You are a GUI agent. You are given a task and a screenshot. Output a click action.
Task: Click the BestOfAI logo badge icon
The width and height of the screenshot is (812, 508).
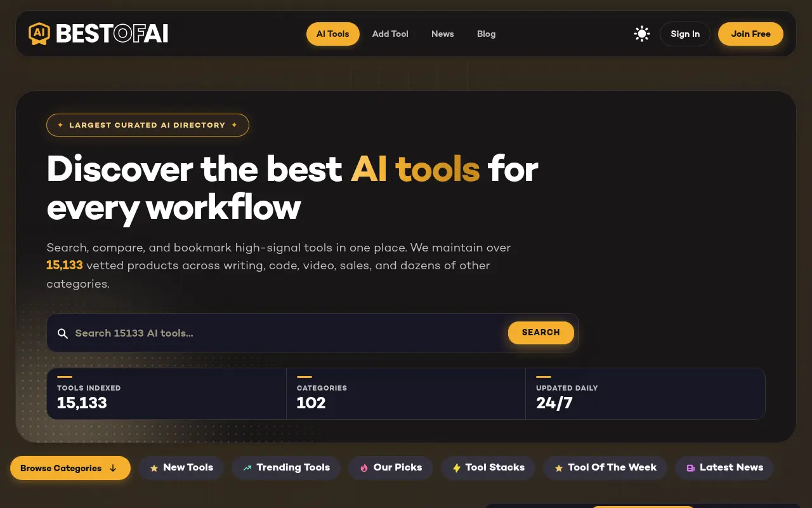[x=39, y=34]
